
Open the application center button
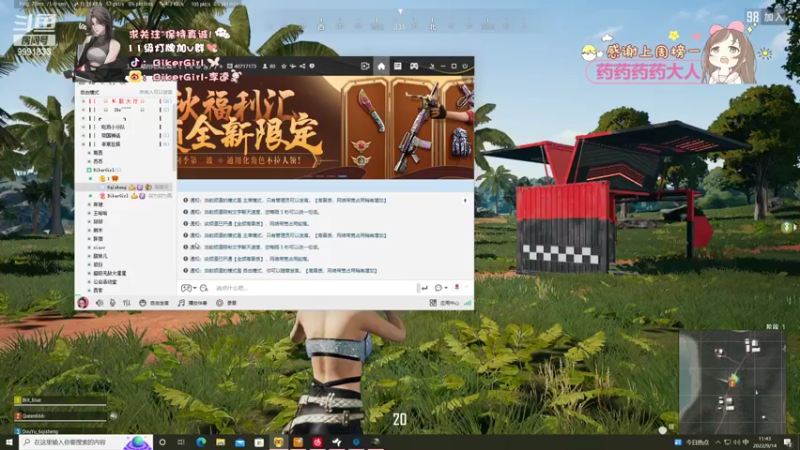pyautogui.click(x=444, y=303)
